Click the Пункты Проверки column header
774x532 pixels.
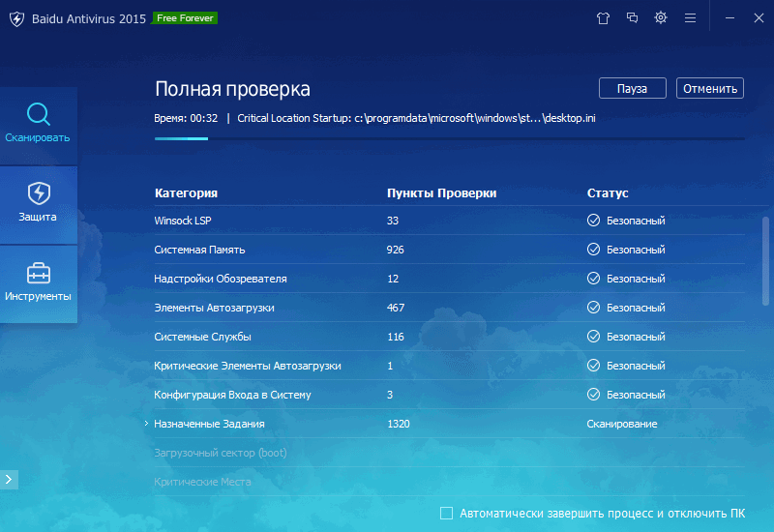point(442,192)
